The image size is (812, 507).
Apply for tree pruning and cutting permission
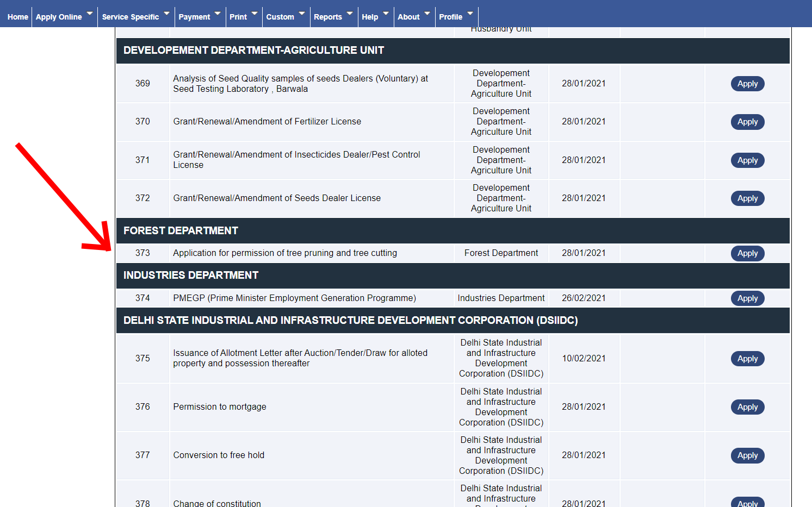[x=747, y=253]
